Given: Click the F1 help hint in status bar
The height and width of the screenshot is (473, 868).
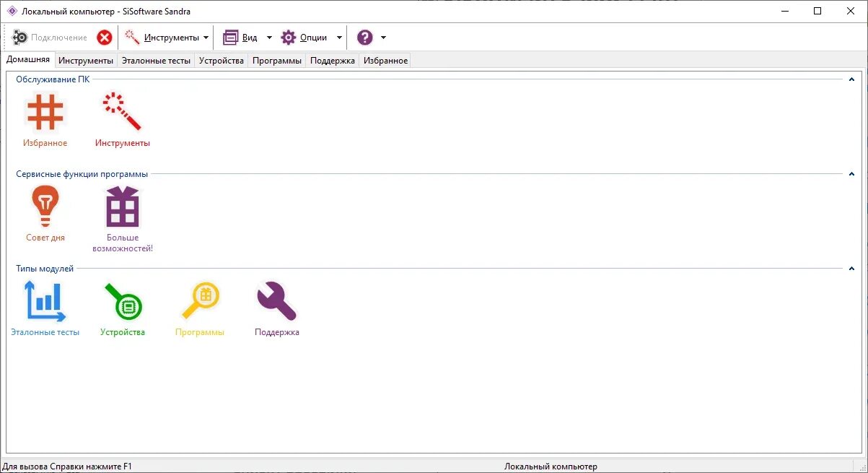Looking at the screenshot, I should [x=68, y=467].
